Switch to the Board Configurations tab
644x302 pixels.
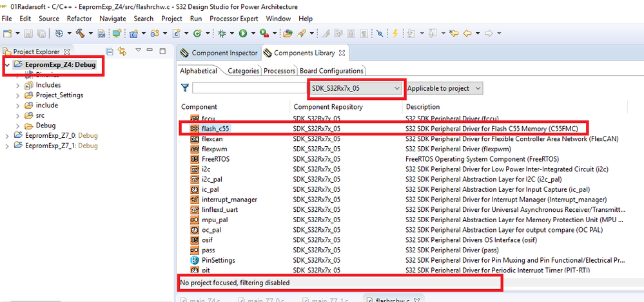coord(331,71)
